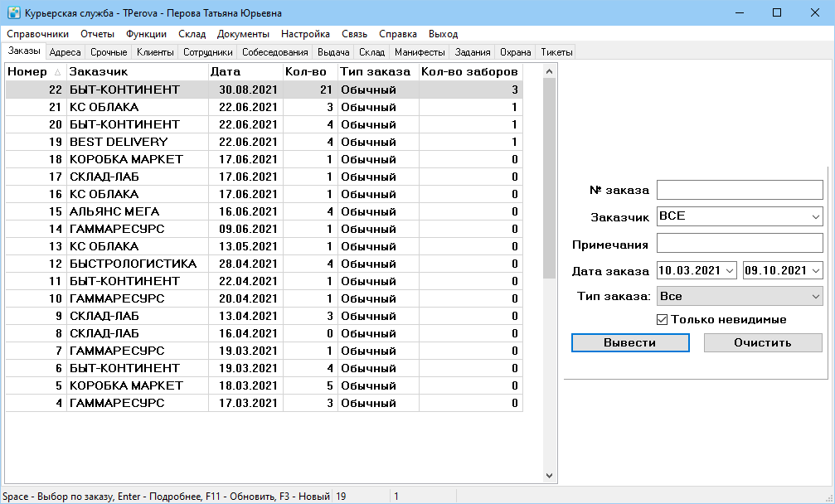Select the order row for 'БЫСТРОЛОГИСТИКА'
Image resolution: width=835 pixels, height=504 pixels.
pyautogui.click(x=265, y=264)
